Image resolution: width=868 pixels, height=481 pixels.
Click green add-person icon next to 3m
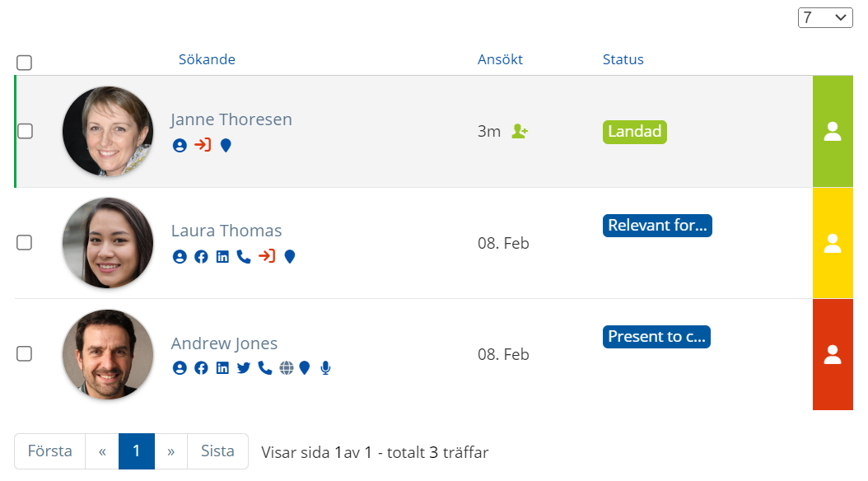click(x=520, y=131)
